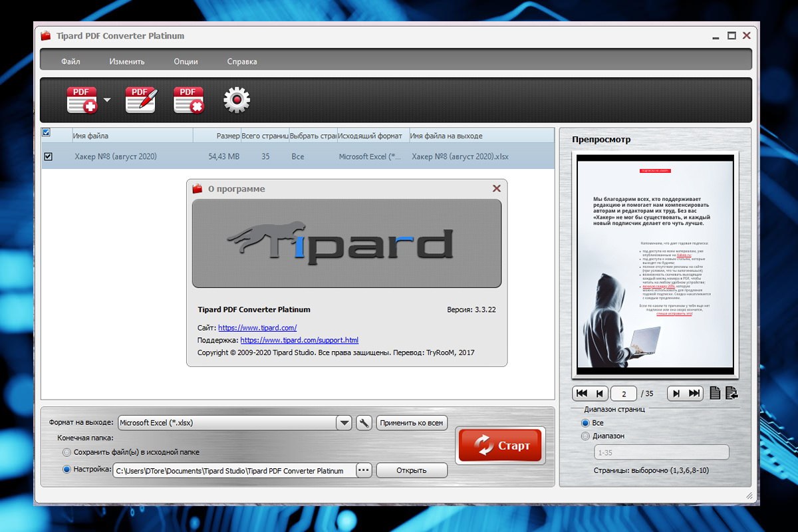Go to first preview page icon
The image size is (798, 532).
[x=581, y=393]
